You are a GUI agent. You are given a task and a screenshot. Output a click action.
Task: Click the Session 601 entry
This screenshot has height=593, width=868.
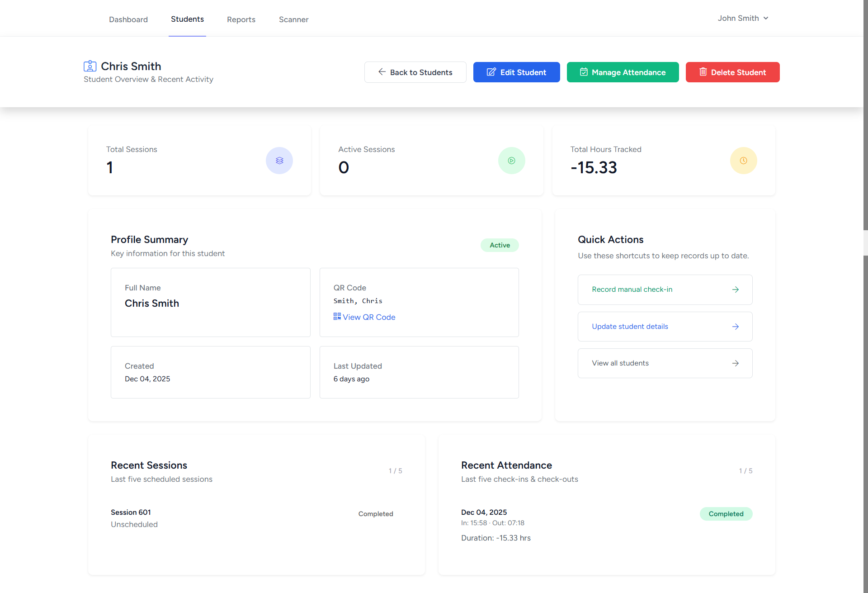pos(131,512)
